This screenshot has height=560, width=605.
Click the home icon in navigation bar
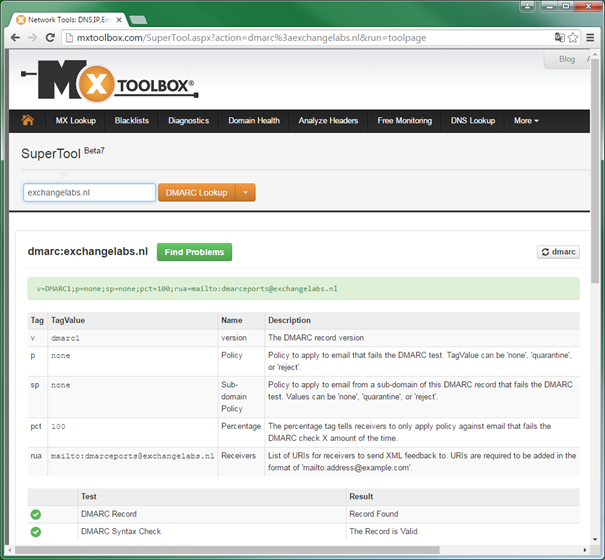28,121
